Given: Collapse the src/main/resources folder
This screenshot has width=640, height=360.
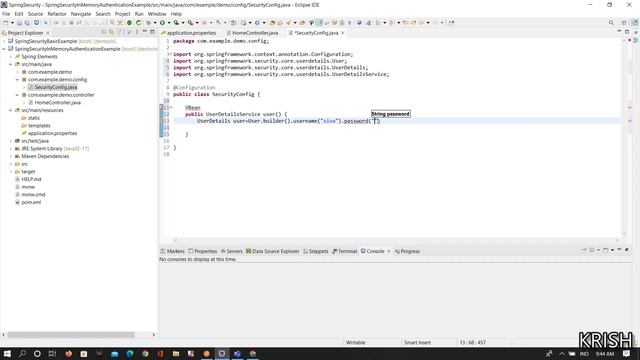Looking at the screenshot, I should pyautogui.click(x=11, y=110).
